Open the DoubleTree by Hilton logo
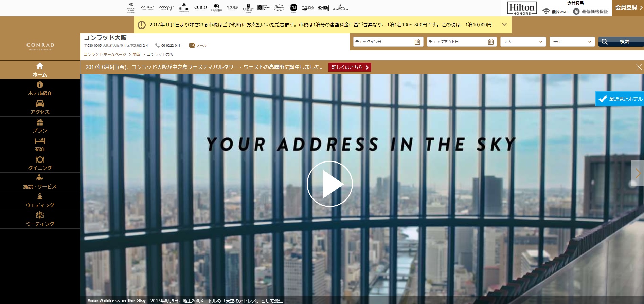This screenshot has height=304, width=644. click(x=216, y=7)
